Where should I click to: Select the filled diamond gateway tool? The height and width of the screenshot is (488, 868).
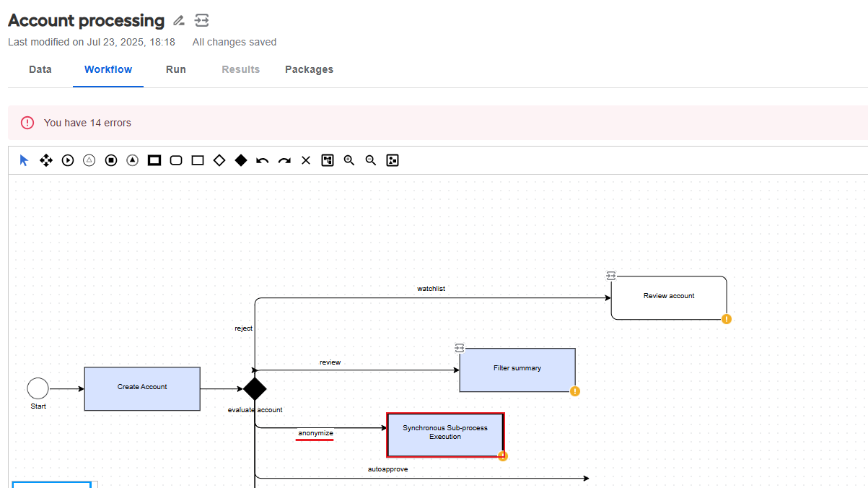coord(241,160)
